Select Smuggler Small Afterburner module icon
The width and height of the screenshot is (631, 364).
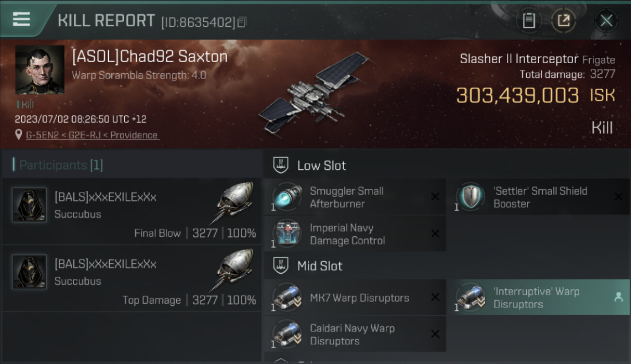[x=287, y=197]
